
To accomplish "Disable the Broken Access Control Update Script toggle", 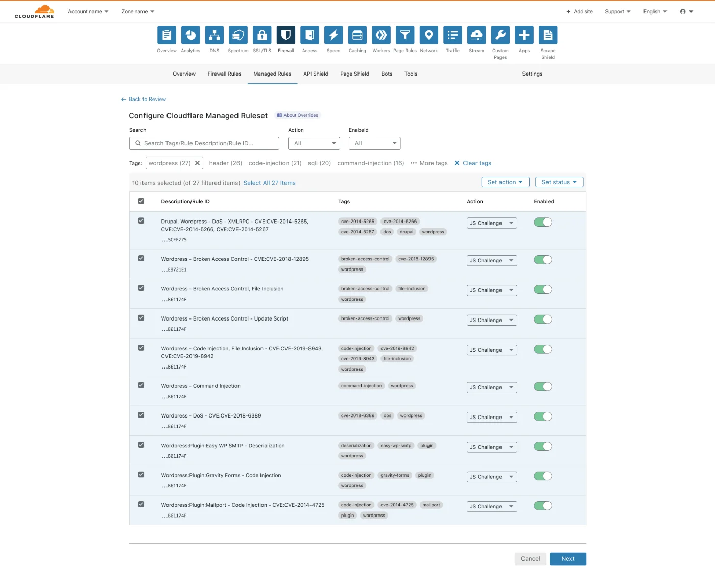I will coord(543,320).
